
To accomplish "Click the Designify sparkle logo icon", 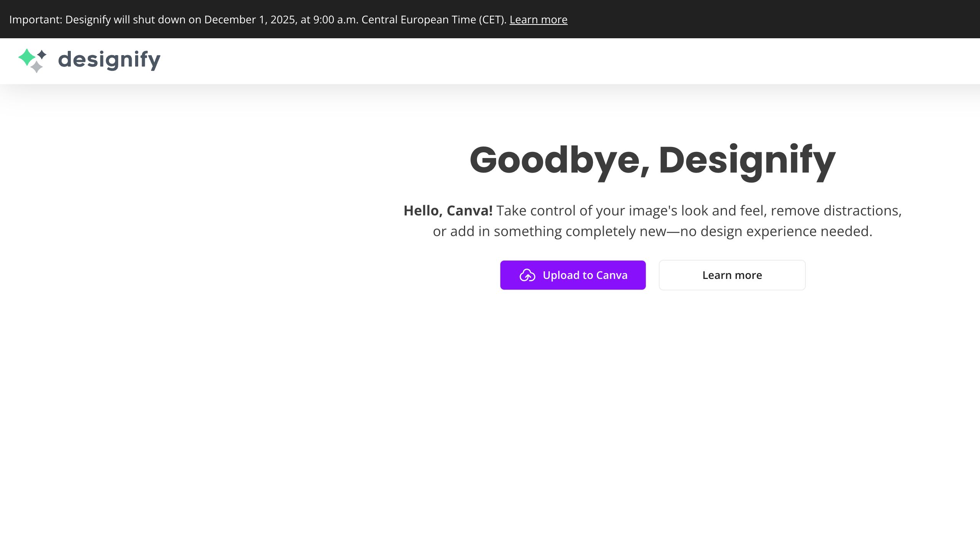I will (x=33, y=60).
